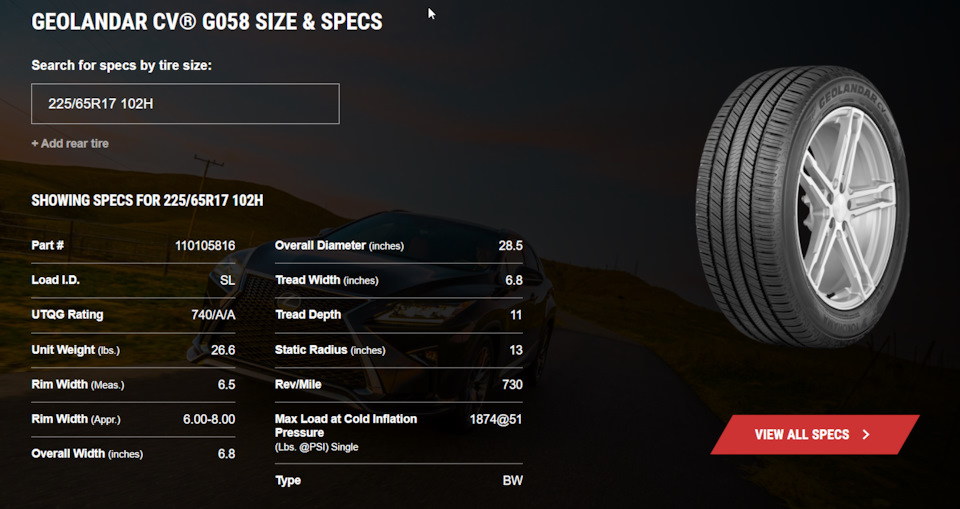The image size is (960, 509).
Task: Click the Tread Depth label
Action: (308, 315)
